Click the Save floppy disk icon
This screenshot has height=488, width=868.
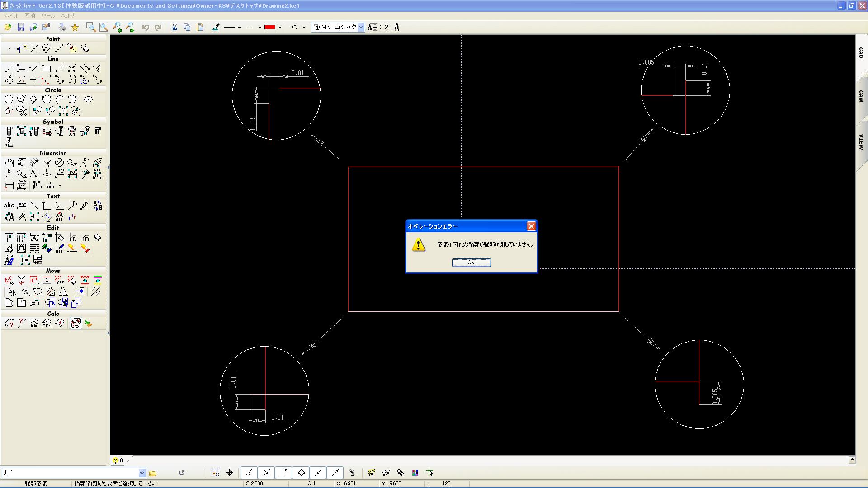(21, 28)
